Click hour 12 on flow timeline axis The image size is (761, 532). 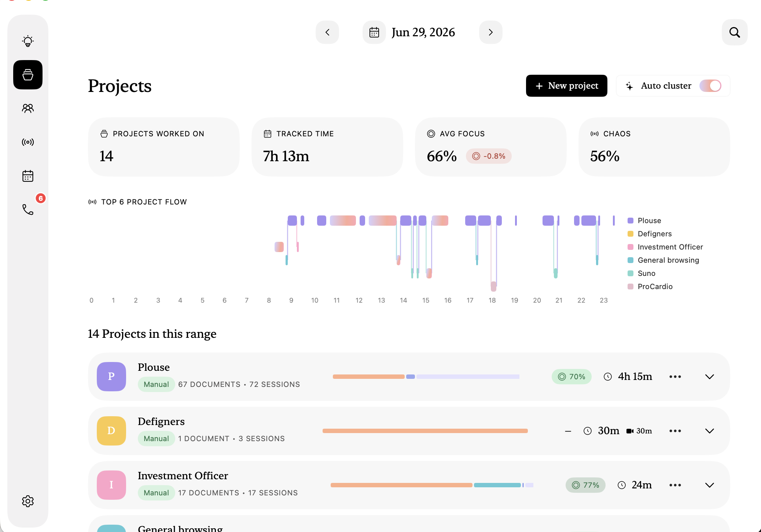click(359, 300)
